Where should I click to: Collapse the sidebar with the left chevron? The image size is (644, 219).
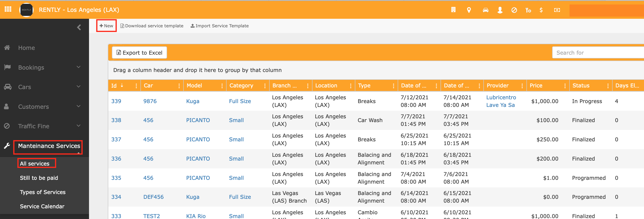79,27
